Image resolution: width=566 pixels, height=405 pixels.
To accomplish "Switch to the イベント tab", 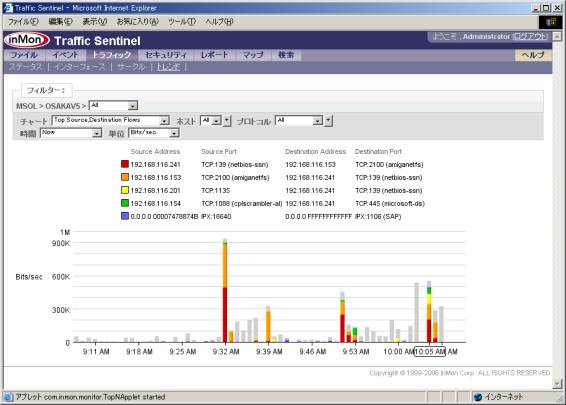I will click(x=65, y=55).
